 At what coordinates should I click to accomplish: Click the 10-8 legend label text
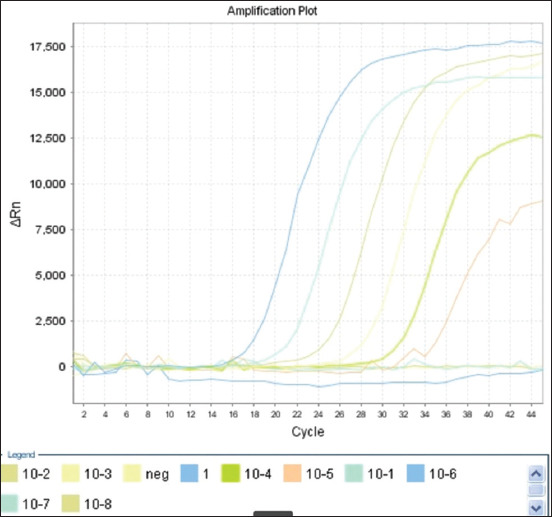(98, 504)
